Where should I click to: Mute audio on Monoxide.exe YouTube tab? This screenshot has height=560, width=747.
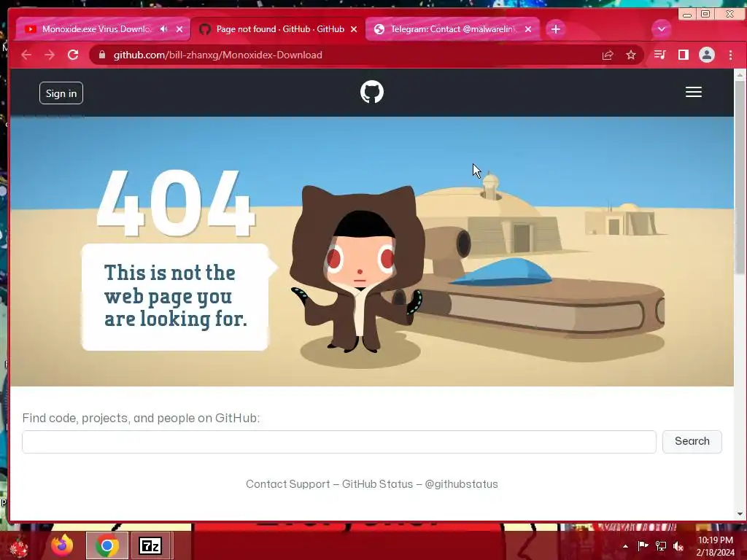coord(164,29)
